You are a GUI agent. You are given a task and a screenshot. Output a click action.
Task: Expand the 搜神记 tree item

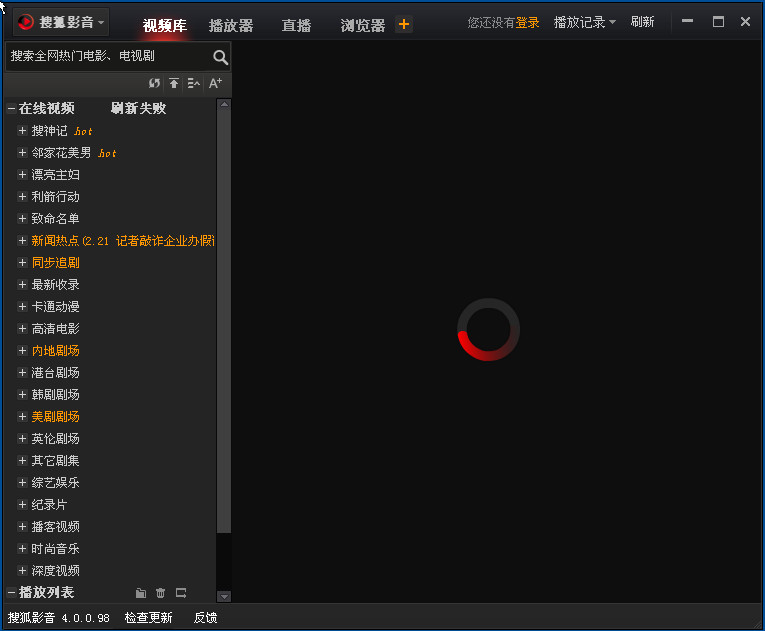22,130
